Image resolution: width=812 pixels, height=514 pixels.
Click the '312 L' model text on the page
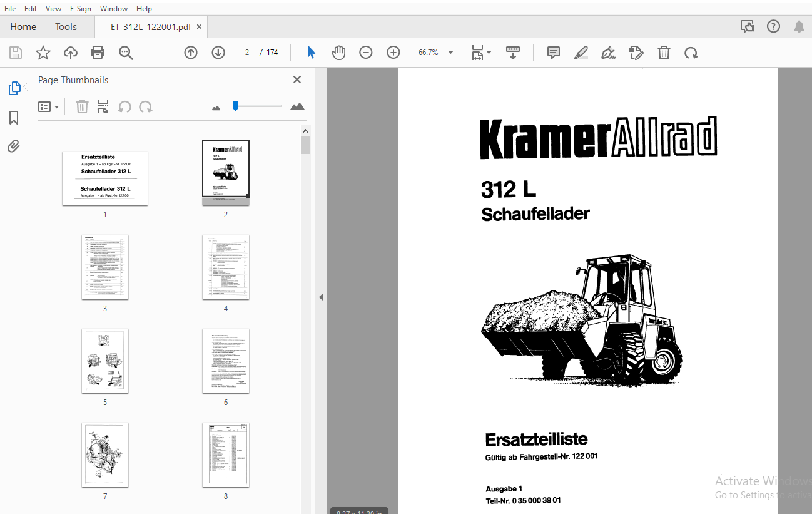pyautogui.click(x=509, y=190)
